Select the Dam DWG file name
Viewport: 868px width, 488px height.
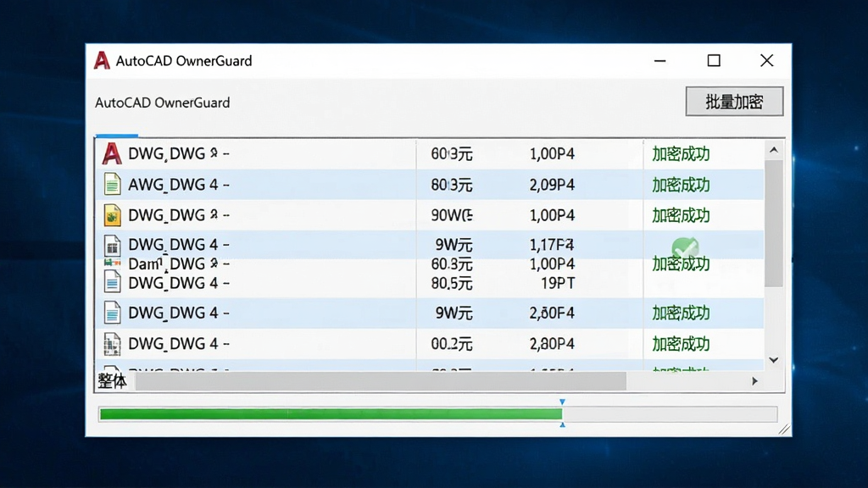(x=178, y=264)
